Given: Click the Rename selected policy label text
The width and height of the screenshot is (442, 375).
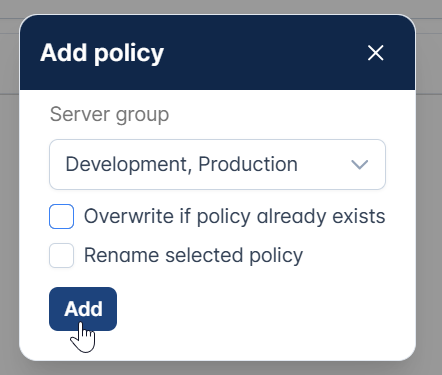Looking at the screenshot, I should pos(193,256).
